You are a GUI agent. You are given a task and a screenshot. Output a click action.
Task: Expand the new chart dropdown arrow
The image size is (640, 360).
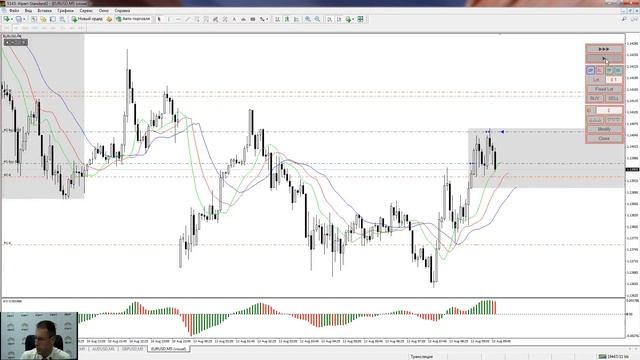[x=11, y=19]
